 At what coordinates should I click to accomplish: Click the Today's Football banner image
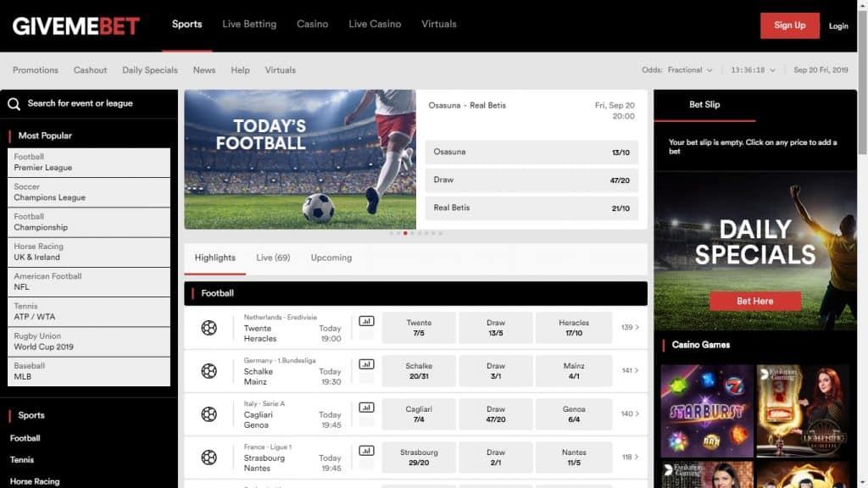point(300,159)
